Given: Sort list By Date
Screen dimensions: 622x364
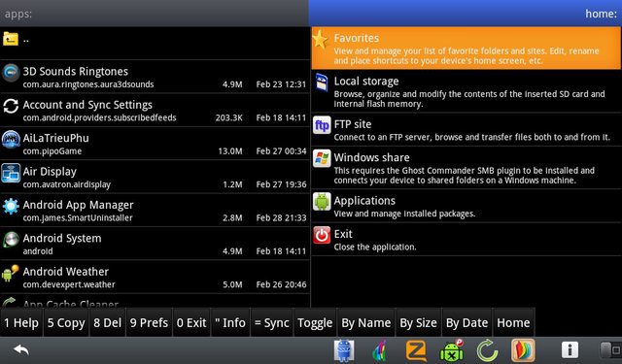Looking at the screenshot, I should coord(466,323).
